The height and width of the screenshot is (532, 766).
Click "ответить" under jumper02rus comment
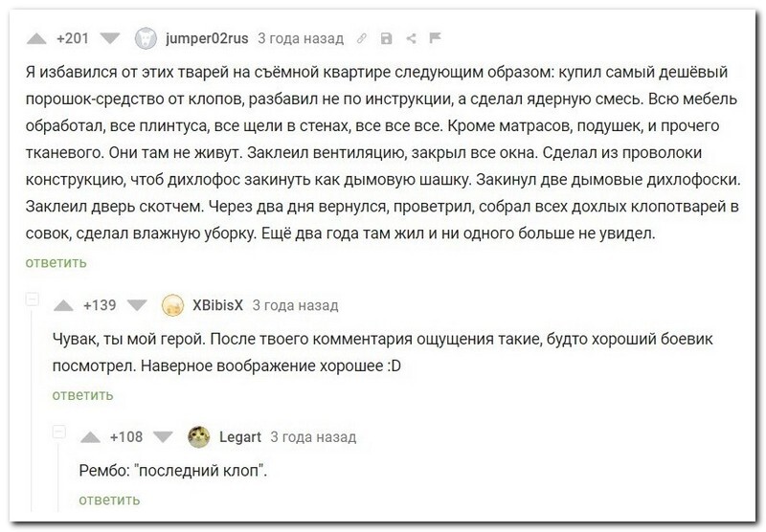(x=56, y=262)
